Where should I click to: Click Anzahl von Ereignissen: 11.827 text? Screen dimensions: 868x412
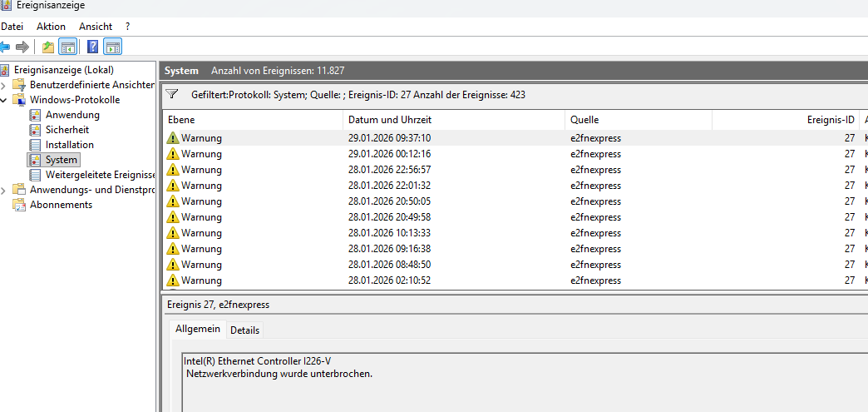(278, 71)
